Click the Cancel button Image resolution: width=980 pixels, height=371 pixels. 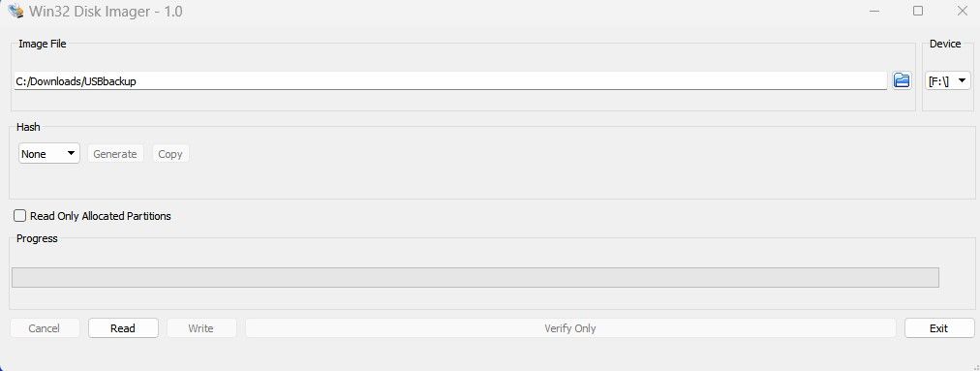(45, 327)
